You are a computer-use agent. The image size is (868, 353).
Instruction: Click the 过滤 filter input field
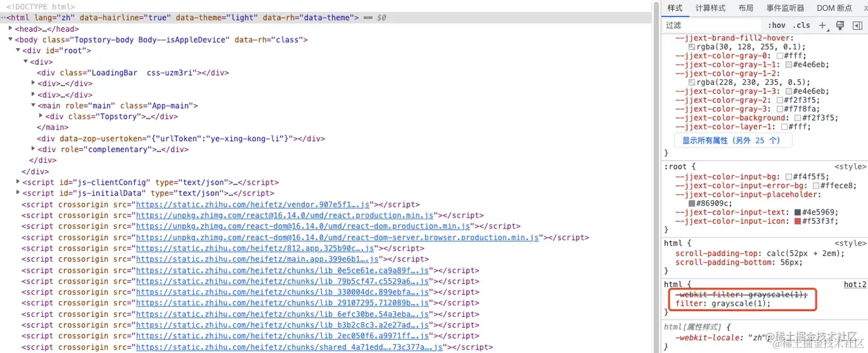(x=712, y=25)
